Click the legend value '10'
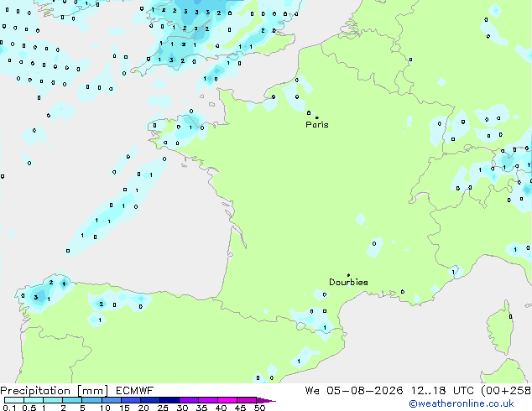Image resolution: width=532 pixels, height=411 pixels. (105, 408)
